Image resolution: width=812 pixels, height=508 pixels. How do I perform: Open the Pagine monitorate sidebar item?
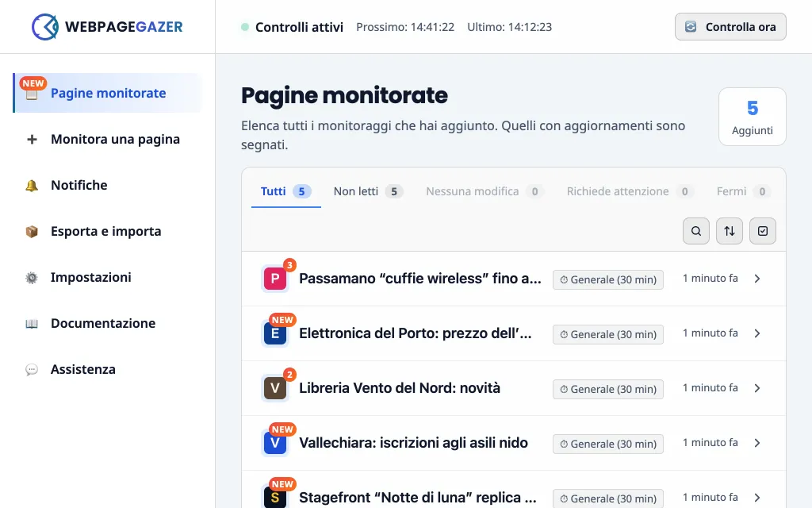pos(108,94)
